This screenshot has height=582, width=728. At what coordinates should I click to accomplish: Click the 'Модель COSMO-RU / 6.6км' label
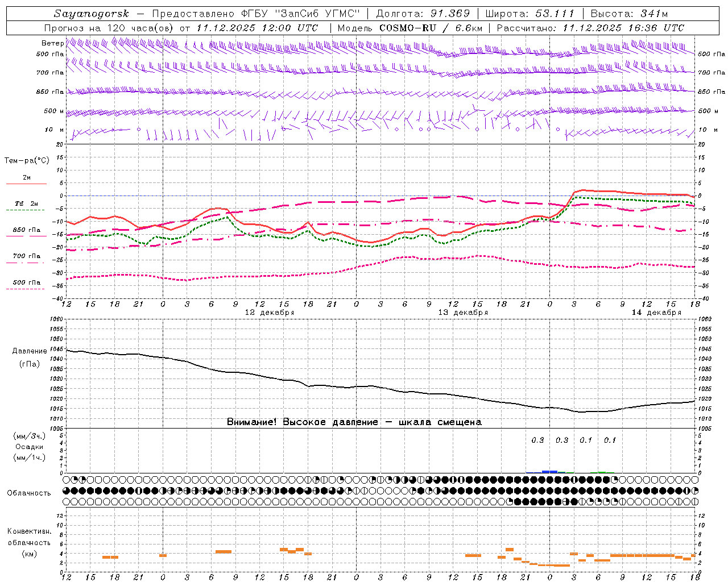click(x=409, y=28)
